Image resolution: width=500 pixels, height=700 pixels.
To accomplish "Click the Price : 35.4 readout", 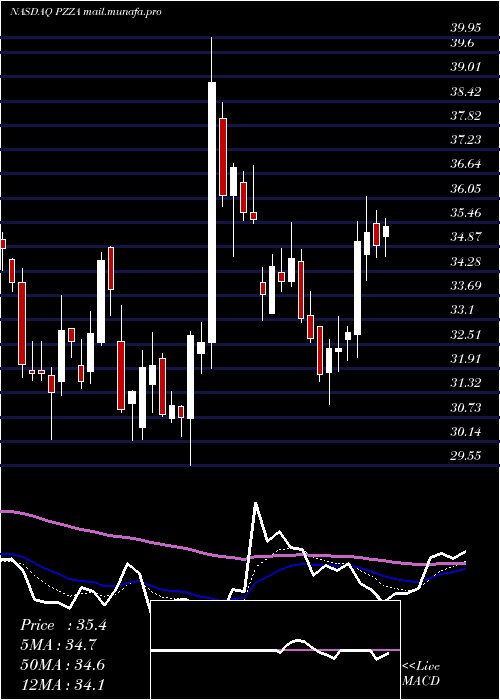I will point(63,625).
